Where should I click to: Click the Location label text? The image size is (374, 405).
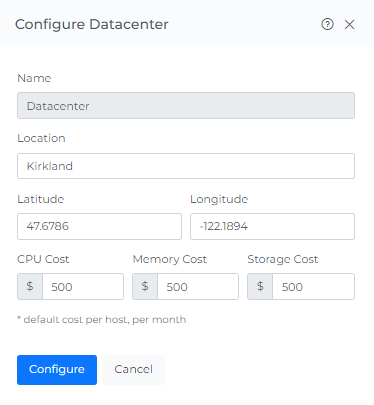tap(41, 138)
